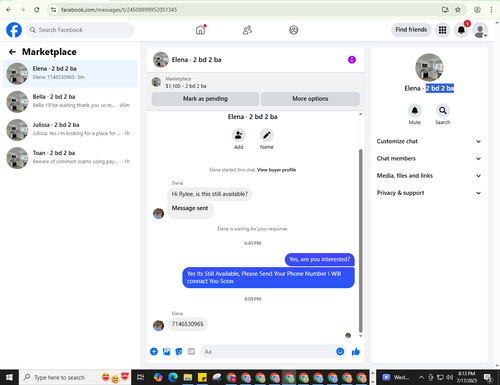Click the facebook.com address bar URL
The image size is (500, 385).
[x=119, y=10]
